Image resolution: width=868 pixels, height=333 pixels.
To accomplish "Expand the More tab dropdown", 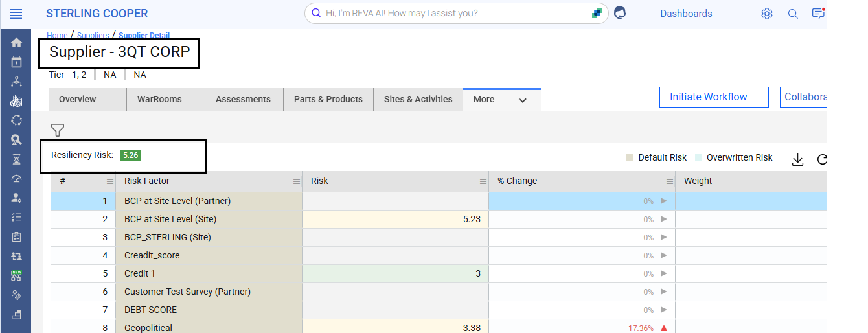I will point(523,100).
